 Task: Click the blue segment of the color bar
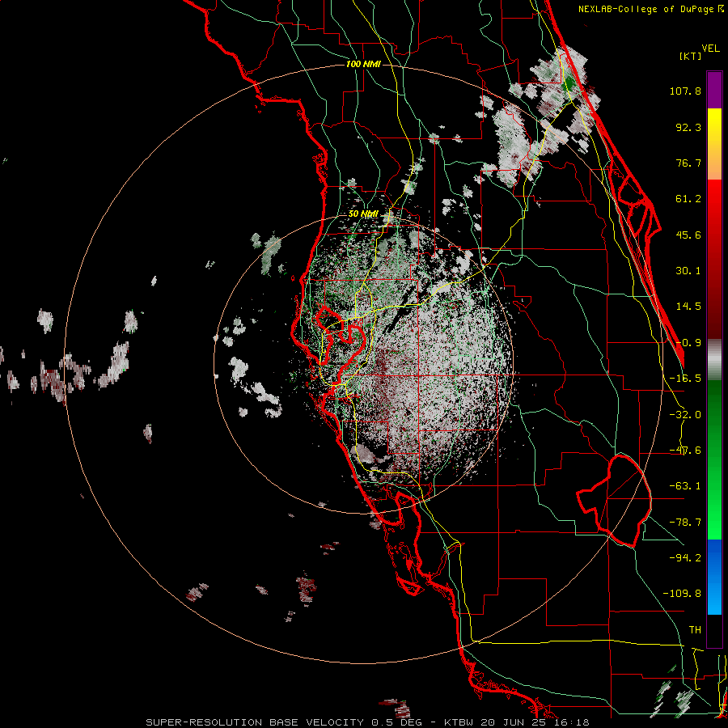click(x=714, y=577)
